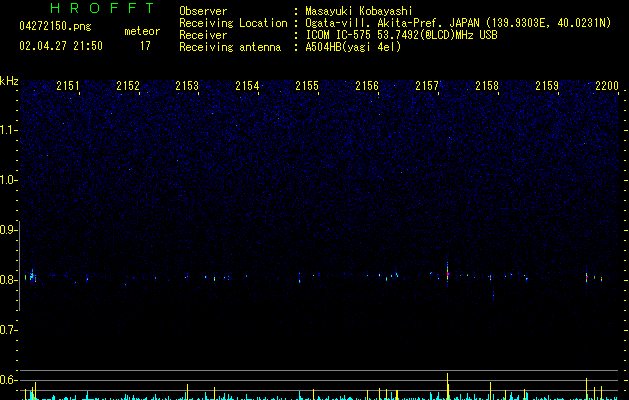Click the 2158 time marker
Viewport: 629px width, 400px height.
tap(487, 85)
